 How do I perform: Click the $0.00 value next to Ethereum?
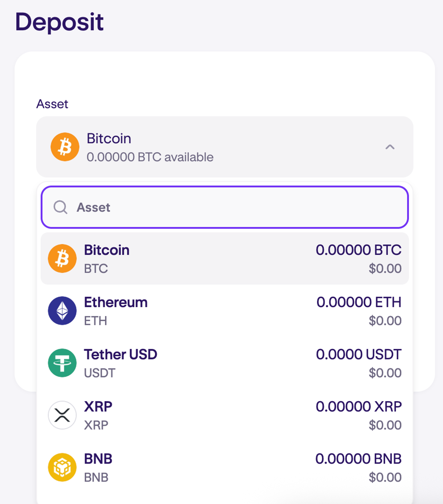(385, 320)
